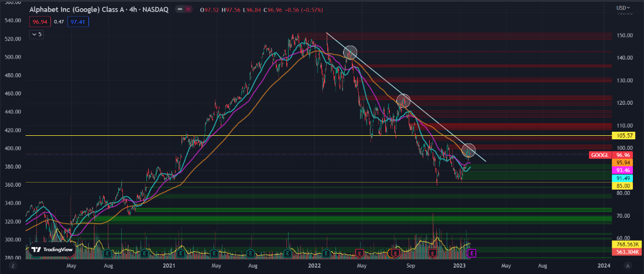Click the Z timezone button at bottom-left
644x274 pixels.
coord(13,266)
